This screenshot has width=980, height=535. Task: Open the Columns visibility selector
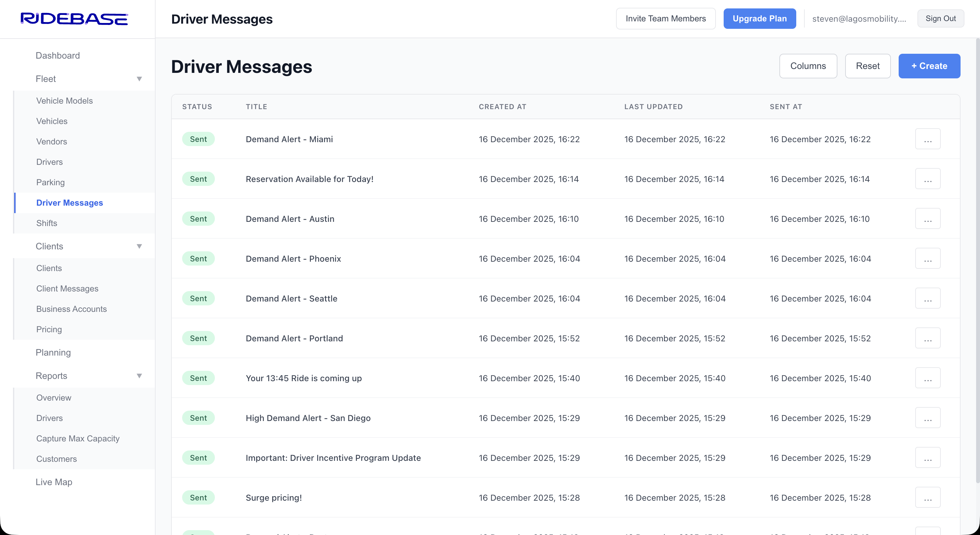(808, 66)
